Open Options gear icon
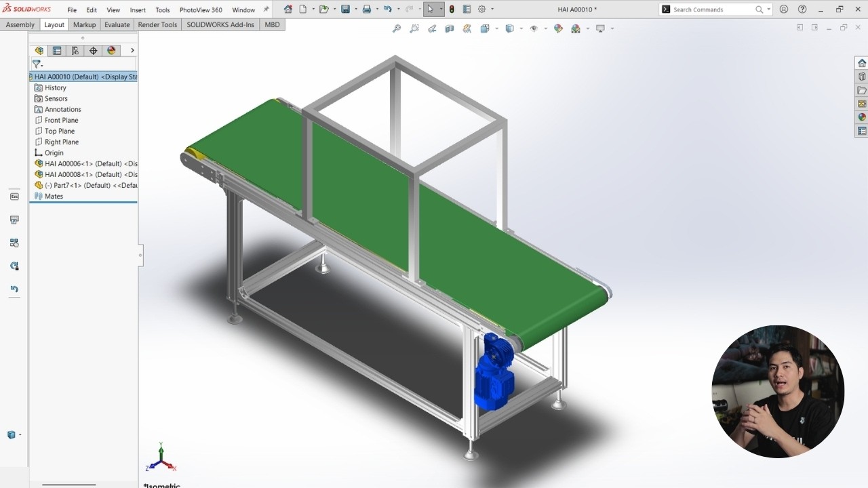This screenshot has height=488, width=868. pyautogui.click(x=482, y=9)
